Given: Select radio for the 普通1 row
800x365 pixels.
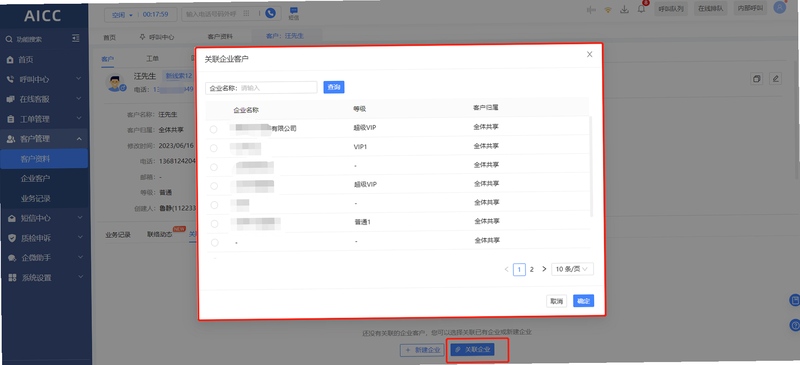Looking at the screenshot, I should (214, 224).
